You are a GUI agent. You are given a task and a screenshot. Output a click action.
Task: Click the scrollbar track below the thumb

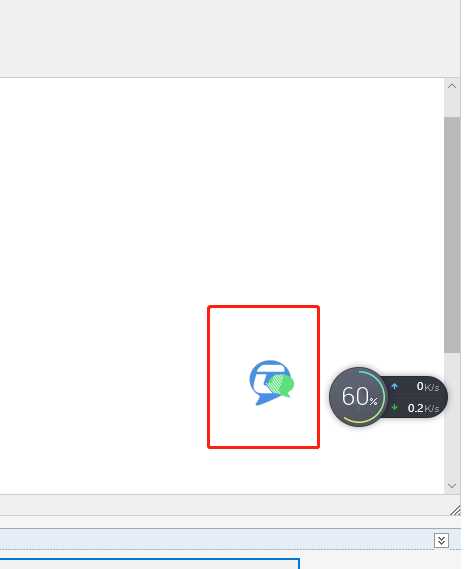452,415
